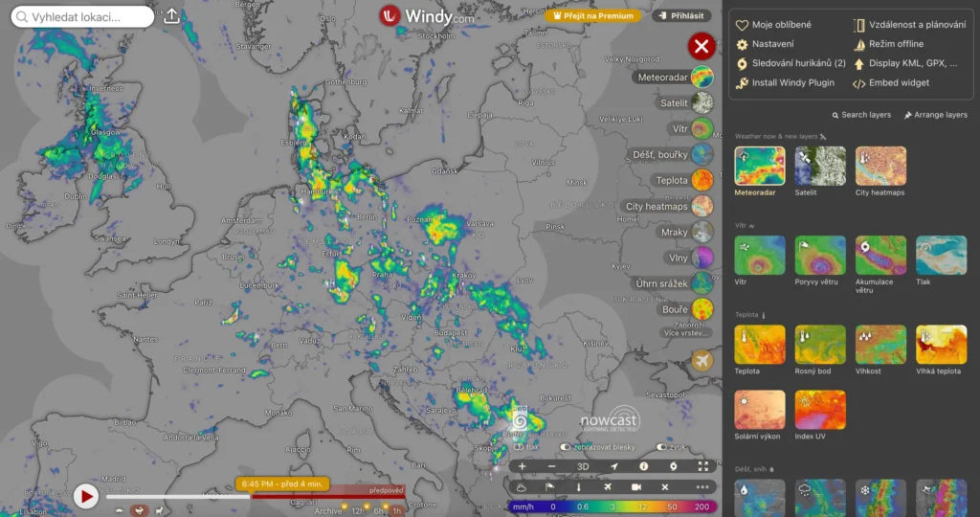980x517 pixels.
Task: Set animation speed to fast rabbit icon
Action: click(x=140, y=510)
